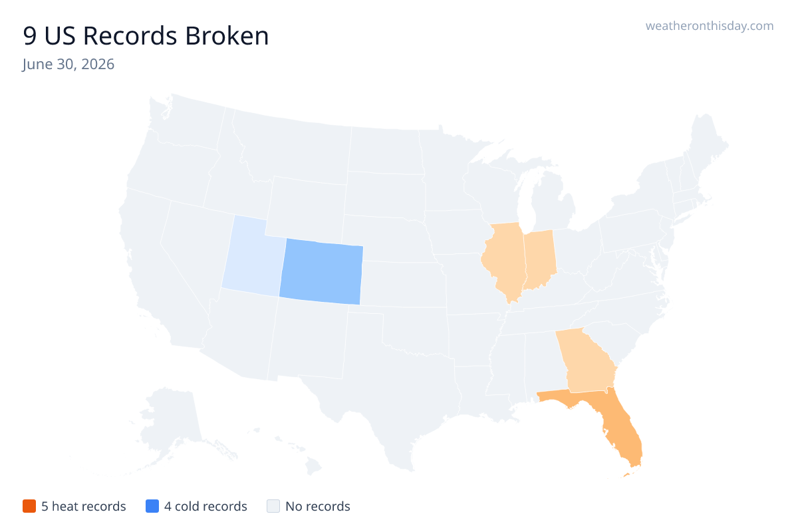Click the '9 US Records Broken' title
This screenshot has width=798, height=532.
coord(146,36)
